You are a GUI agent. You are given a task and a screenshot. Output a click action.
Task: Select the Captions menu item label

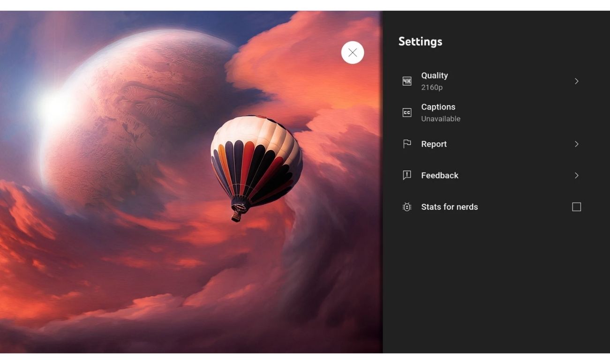pos(438,107)
